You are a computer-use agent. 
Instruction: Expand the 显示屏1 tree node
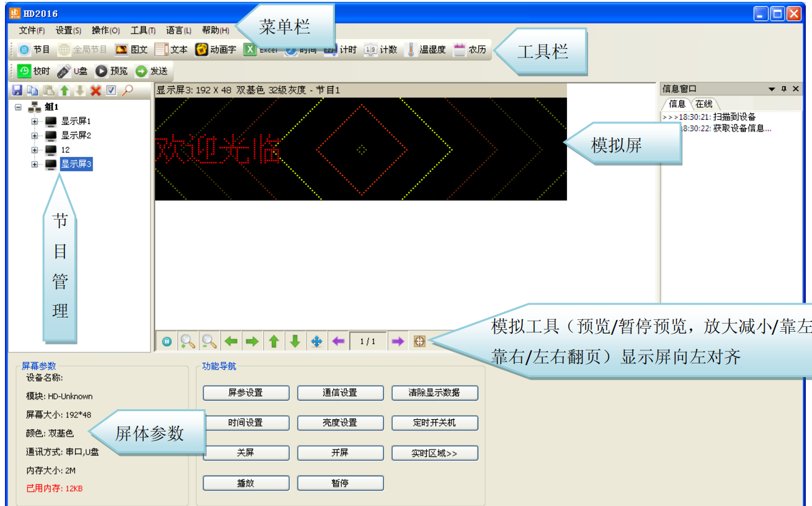[35, 122]
